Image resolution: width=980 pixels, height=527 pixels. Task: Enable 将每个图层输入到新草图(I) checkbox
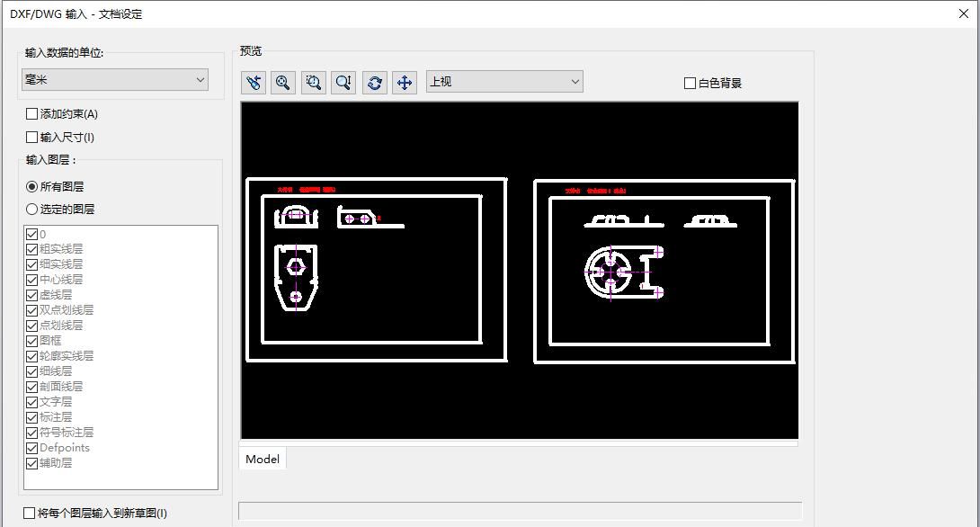(x=30, y=514)
